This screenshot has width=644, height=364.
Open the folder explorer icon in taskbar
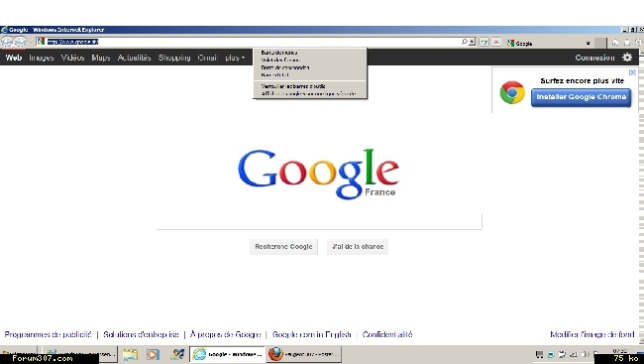130,354
